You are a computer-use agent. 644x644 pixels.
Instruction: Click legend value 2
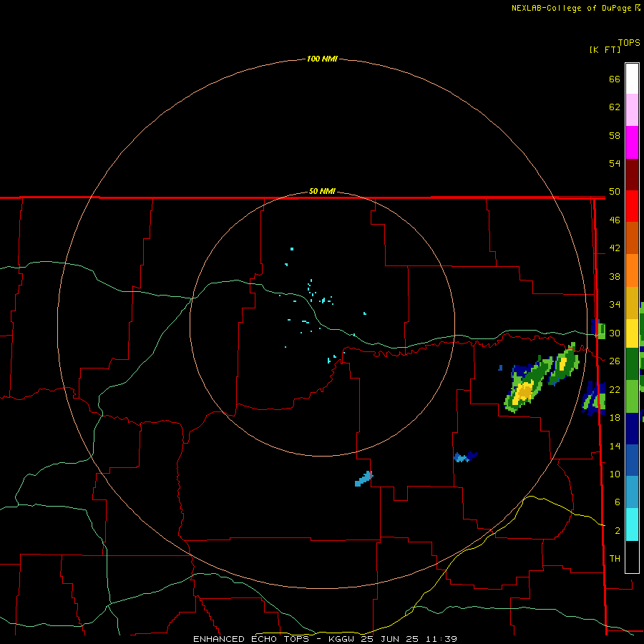(617, 531)
